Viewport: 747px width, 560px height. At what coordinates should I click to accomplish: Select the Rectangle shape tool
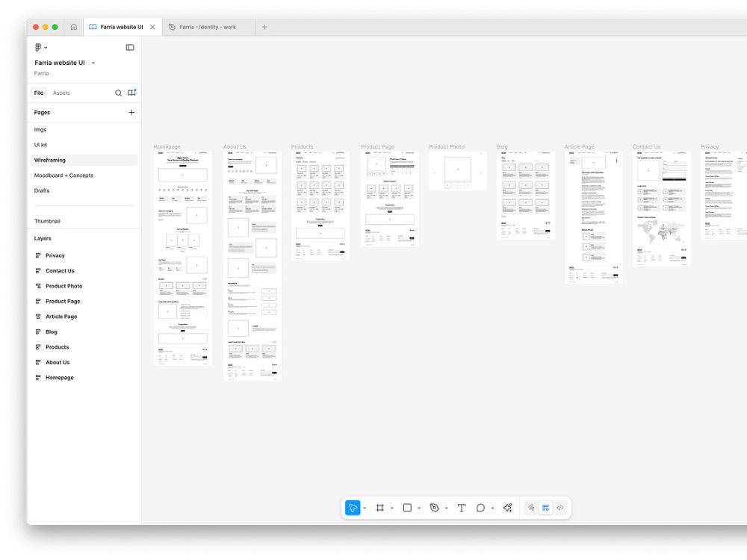click(x=407, y=508)
